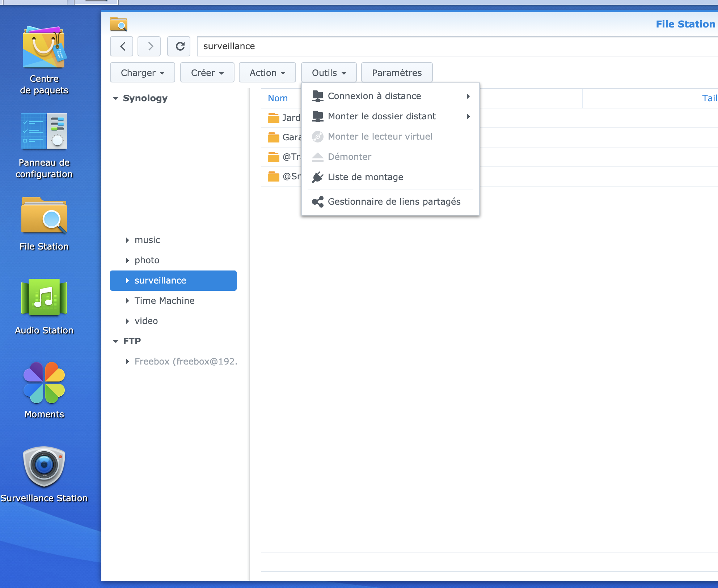Open Gestionnaire de liens partagés

(394, 202)
